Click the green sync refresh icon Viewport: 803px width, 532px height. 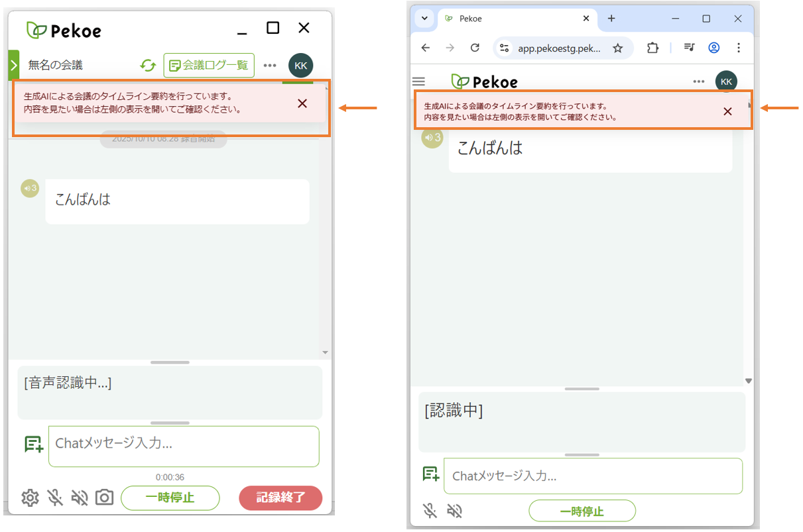148,66
